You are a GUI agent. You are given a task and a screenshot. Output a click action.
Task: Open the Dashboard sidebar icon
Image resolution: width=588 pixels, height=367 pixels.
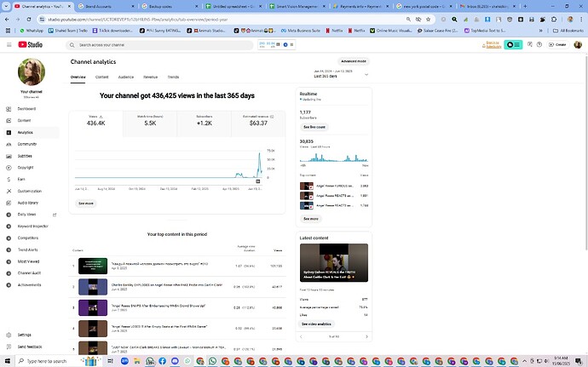9,109
